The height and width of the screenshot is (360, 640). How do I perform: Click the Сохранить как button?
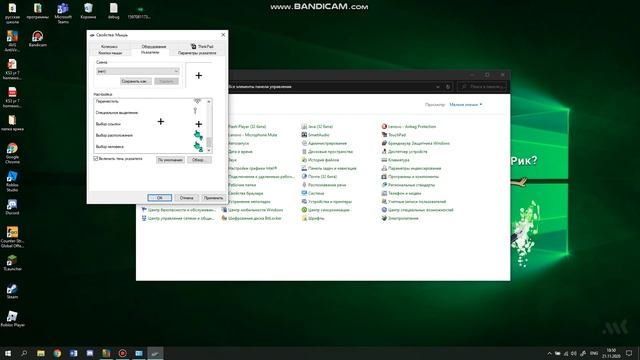[136, 81]
